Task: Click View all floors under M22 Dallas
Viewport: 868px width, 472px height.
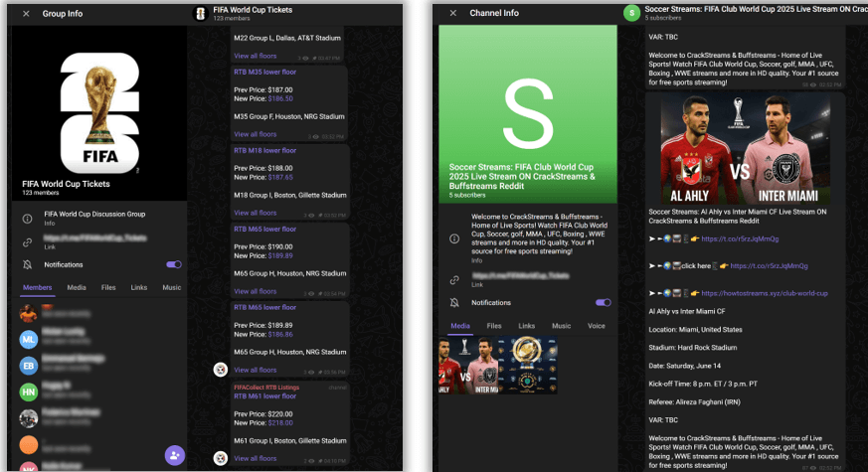Action: 255,56
